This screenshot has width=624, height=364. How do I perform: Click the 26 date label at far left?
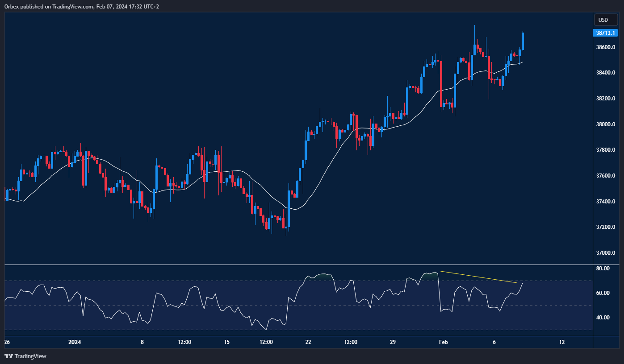[x=7, y=342]
